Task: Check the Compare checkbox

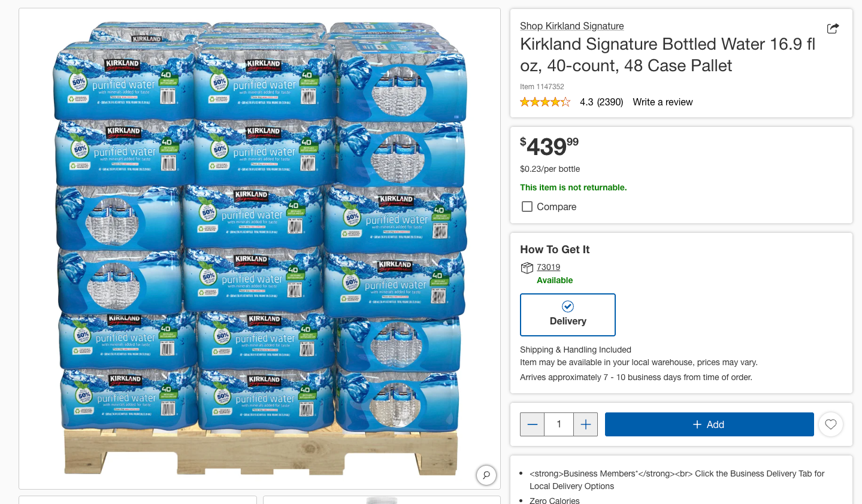Action: (527, 207)
